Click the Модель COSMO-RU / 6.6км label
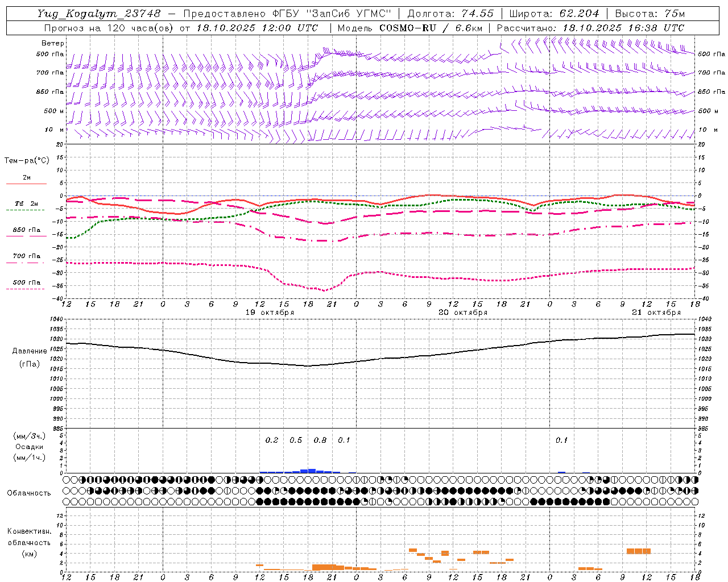This screenshot has height=582, width=728. [410, 28]
